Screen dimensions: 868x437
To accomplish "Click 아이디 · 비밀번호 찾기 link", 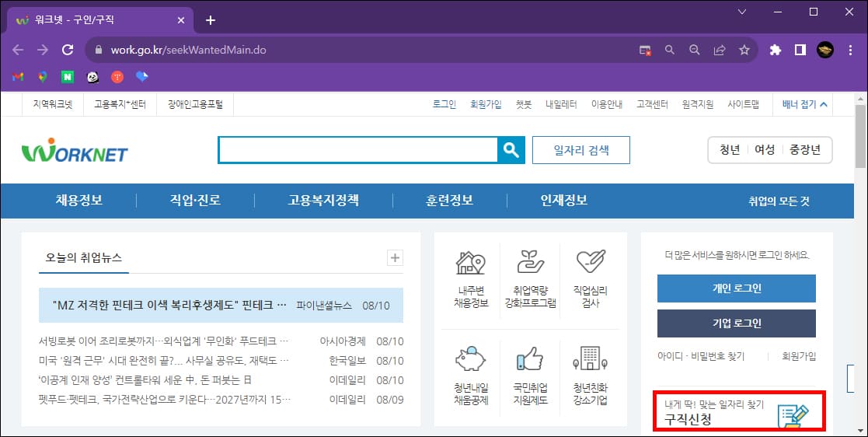I will [x=701, y=356].
